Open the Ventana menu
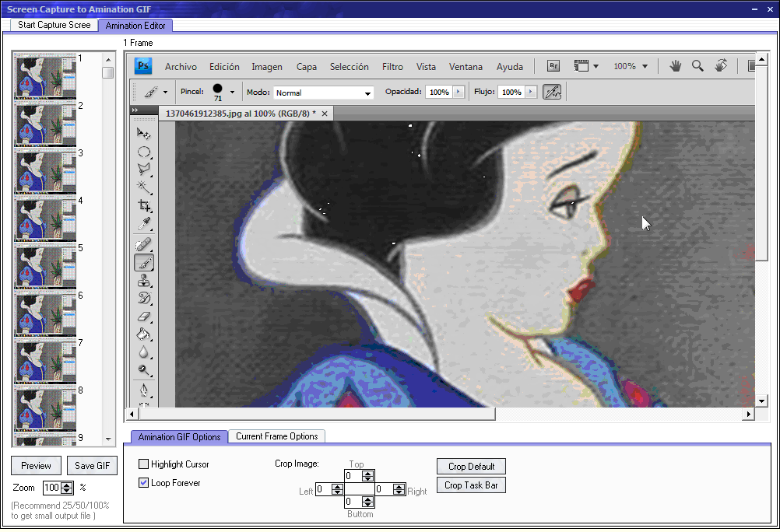 coord(466,67)
